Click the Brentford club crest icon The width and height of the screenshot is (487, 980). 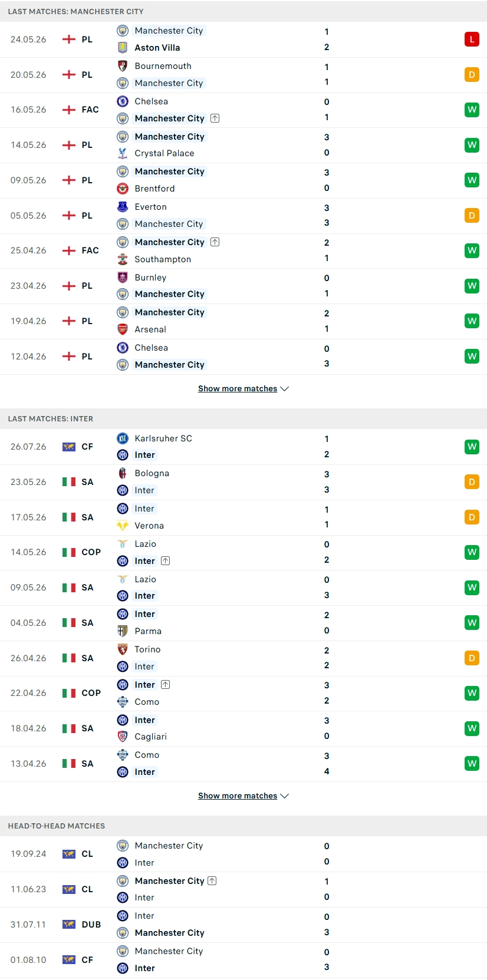click(123, 189)
